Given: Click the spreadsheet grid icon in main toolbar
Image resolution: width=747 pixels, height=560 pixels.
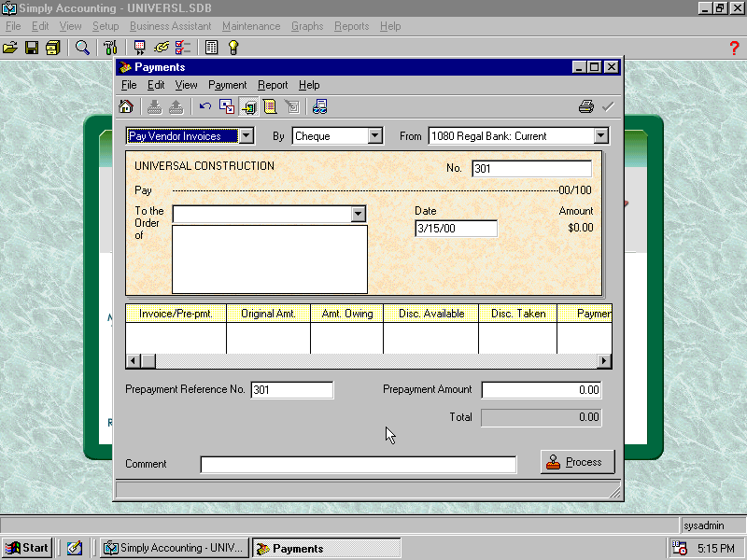Looking at the screenshot, I should pos(211,48).
